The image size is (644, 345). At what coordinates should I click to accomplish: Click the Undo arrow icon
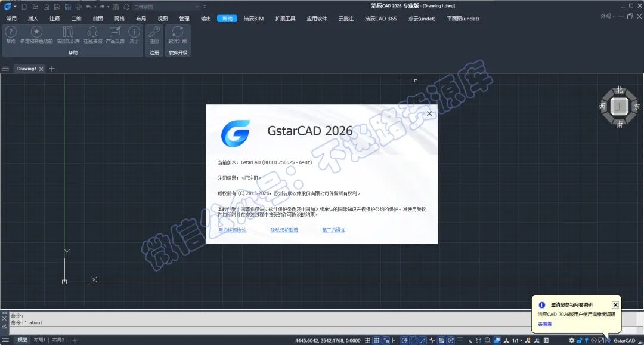[x=88, y=7]
